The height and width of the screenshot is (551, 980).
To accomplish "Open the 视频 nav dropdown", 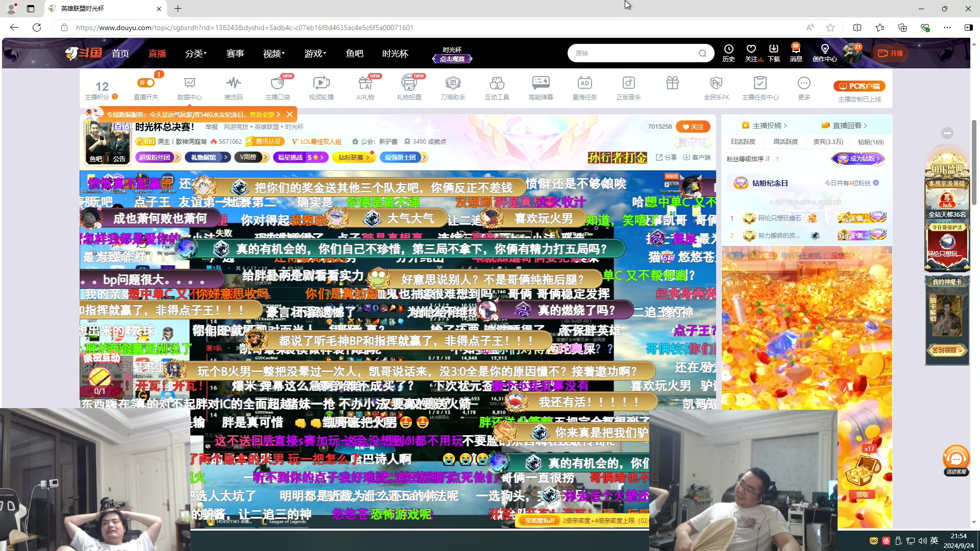I will [x=274, y=53].
